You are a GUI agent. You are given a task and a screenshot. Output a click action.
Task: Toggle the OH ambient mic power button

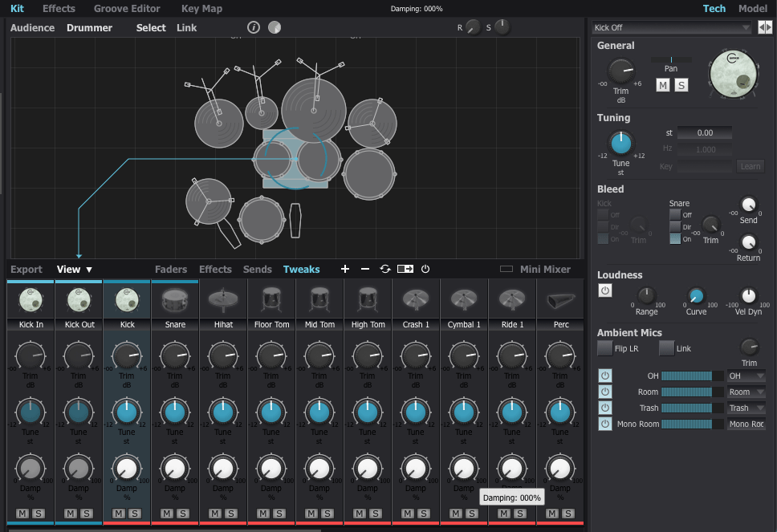[x=604, y=376]
